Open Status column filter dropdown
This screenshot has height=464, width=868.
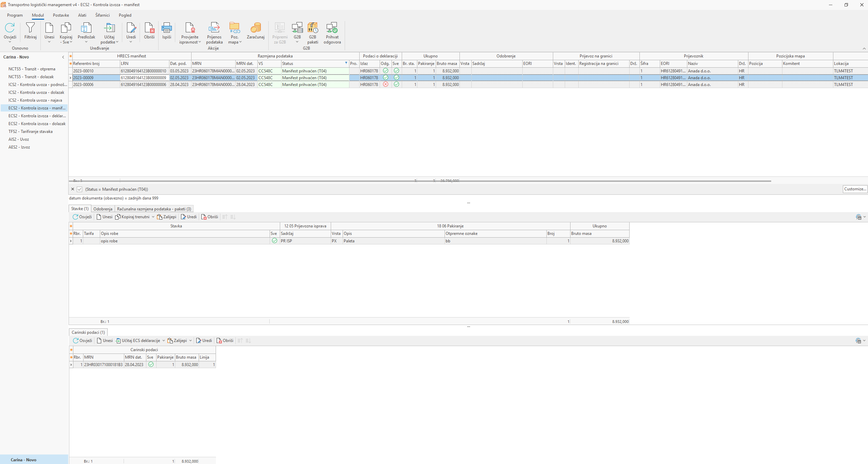click(x=346, y=63)
